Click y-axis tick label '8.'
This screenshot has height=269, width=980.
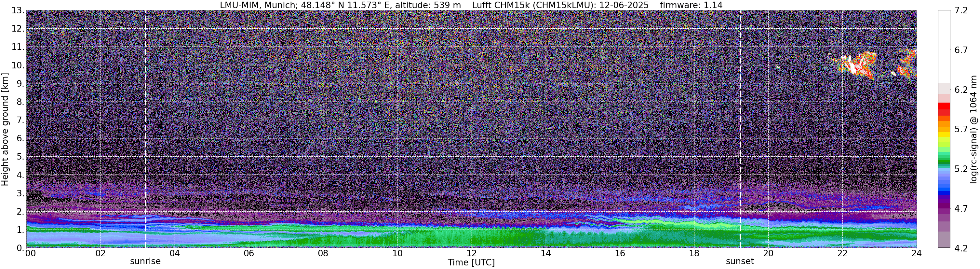click(20, 102)
